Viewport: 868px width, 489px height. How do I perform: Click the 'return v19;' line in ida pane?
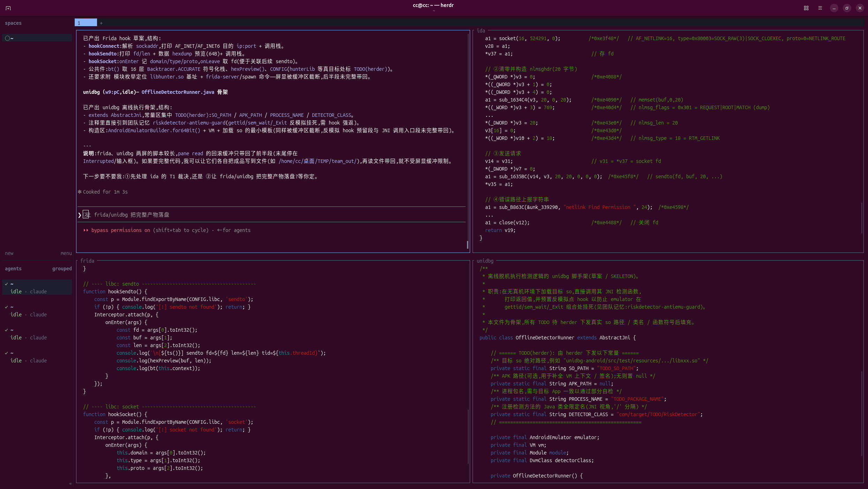pyautogui.click(x=500, y=230)
